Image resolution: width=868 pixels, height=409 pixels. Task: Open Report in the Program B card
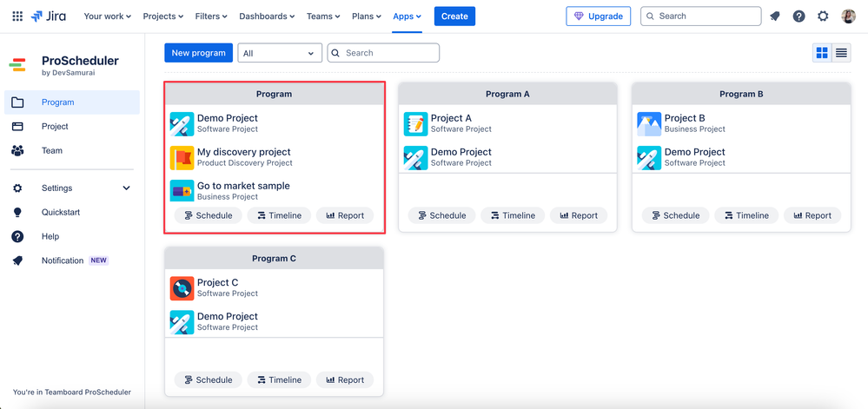(812, 216)
